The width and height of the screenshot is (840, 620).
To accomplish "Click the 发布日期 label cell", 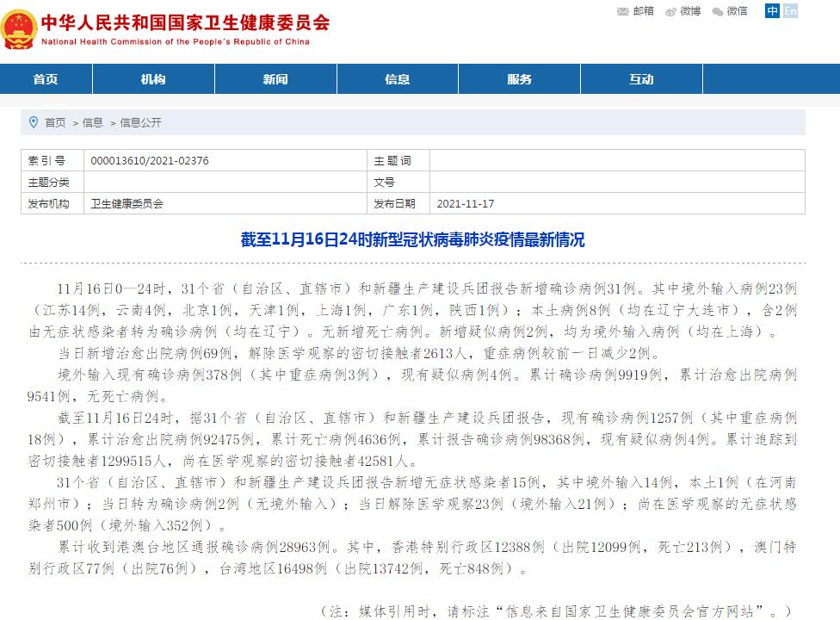I will point(398,203).
